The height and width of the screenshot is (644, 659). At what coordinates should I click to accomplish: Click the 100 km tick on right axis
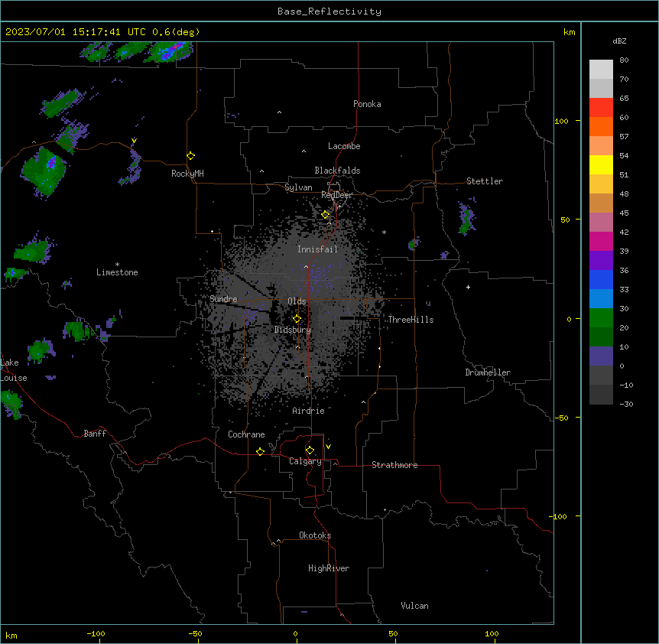pos(561,121)
